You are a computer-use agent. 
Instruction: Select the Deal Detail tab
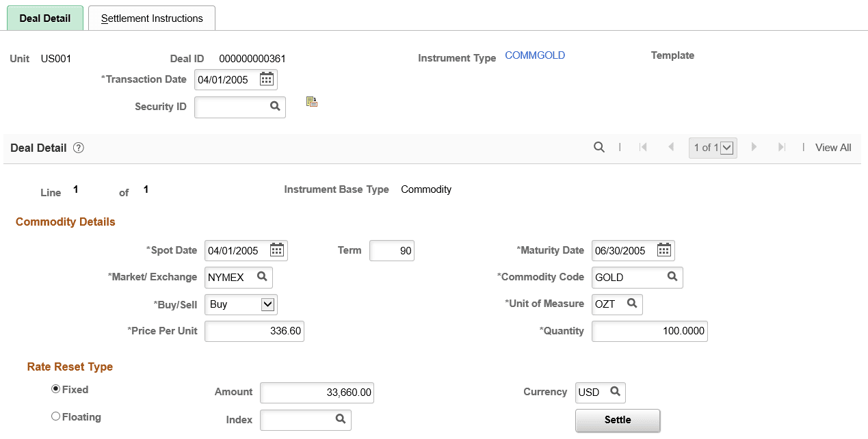[44, 18]
